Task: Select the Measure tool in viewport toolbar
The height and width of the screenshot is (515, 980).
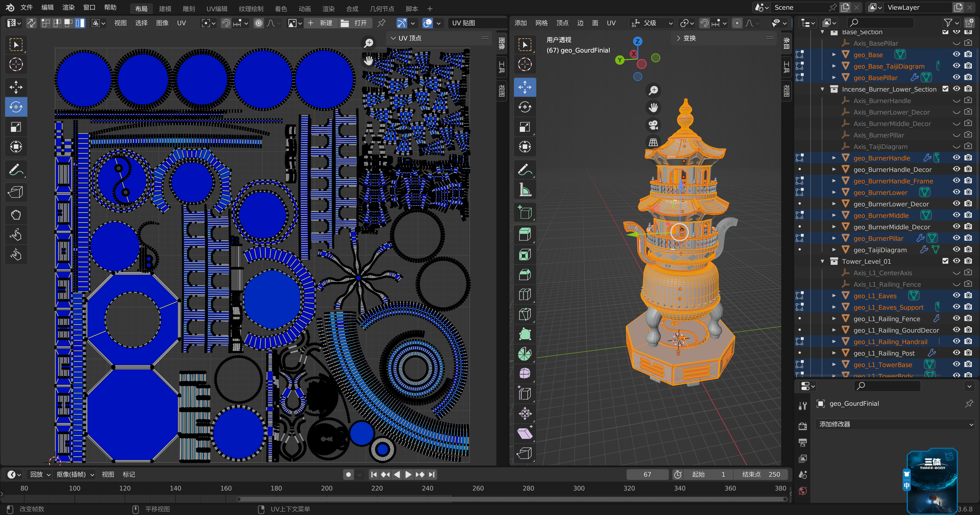Action: 525,190
